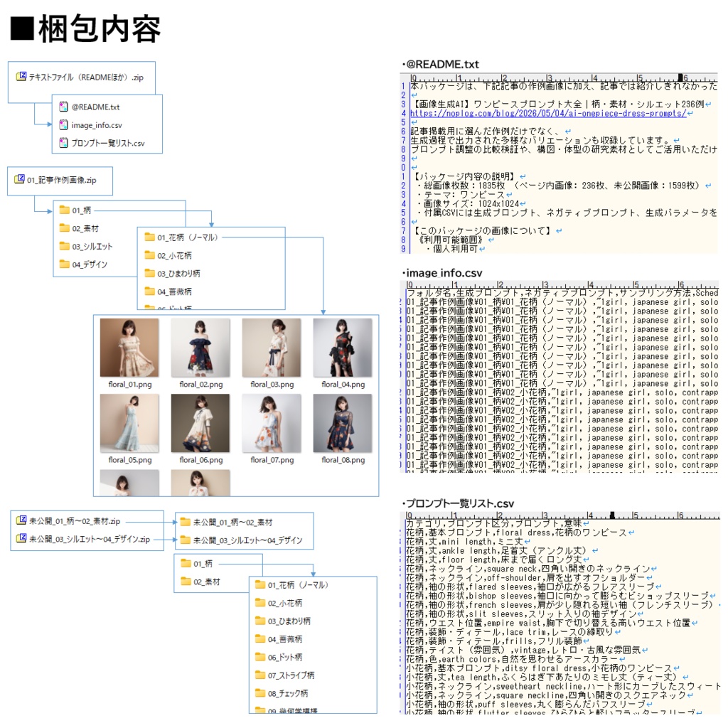Click the prompt list header row カテゴリ,プロンプト区分

pos(497,523)
